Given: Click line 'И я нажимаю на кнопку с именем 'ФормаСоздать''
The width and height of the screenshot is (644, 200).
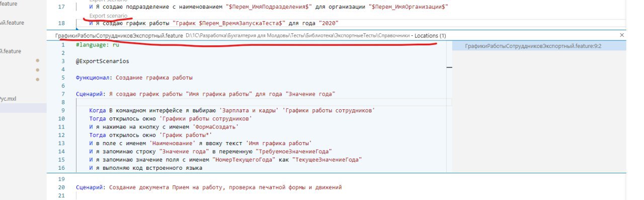Looking at the screenshot, I should click(x=164, y=127).
